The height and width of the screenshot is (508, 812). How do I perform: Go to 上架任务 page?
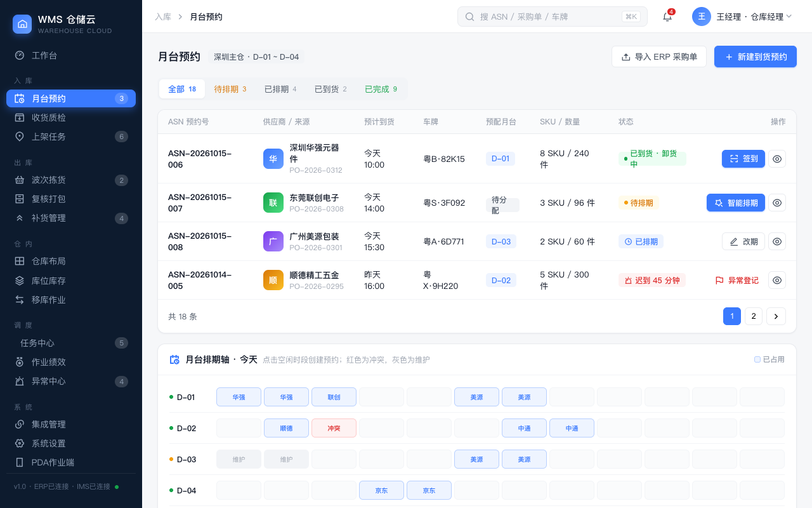[71, 137]
